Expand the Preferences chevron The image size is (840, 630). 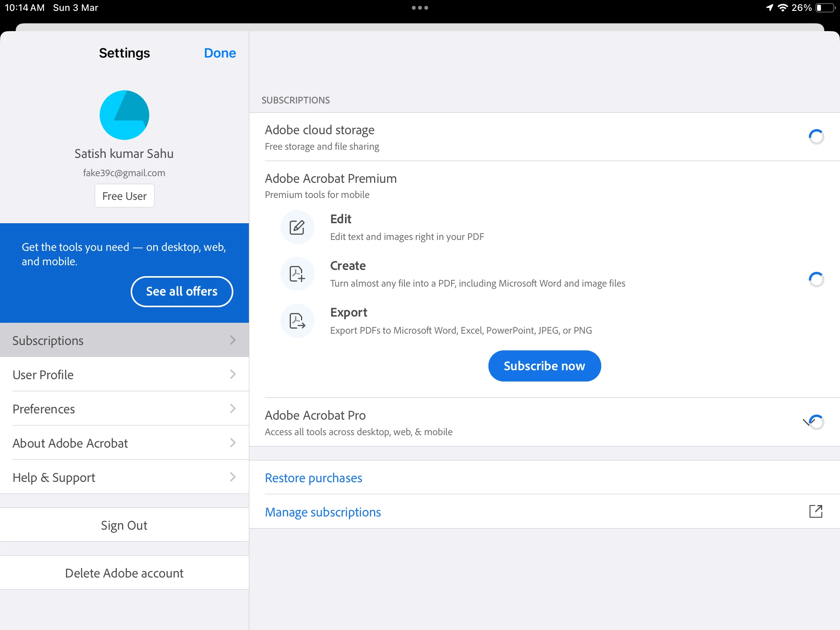click(233, 409)
